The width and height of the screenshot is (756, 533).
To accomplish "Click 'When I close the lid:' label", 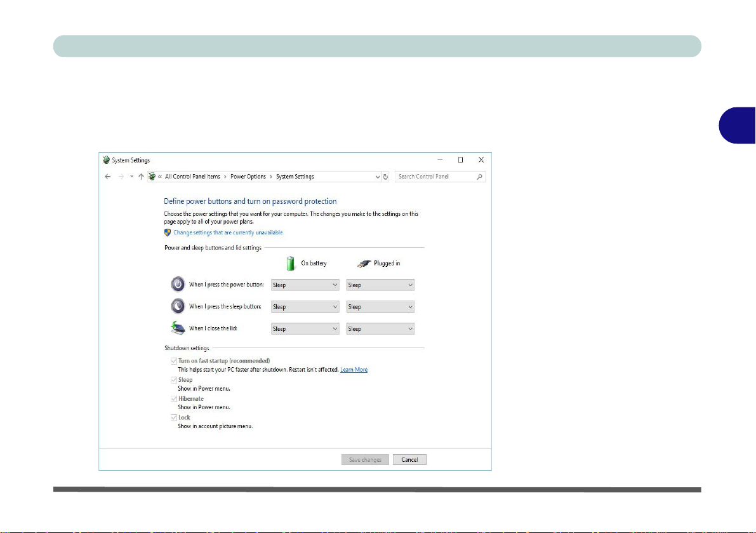I will pos(213,328).
